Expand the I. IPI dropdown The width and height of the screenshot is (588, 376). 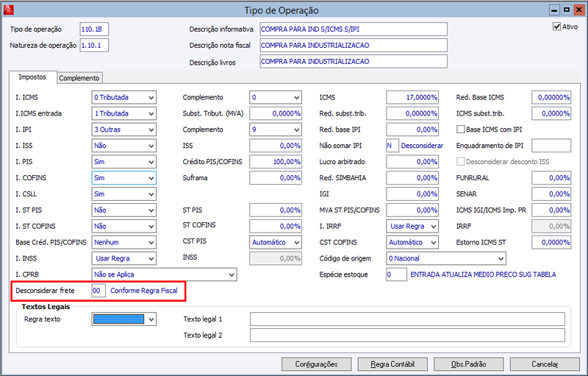pos(123,130)
